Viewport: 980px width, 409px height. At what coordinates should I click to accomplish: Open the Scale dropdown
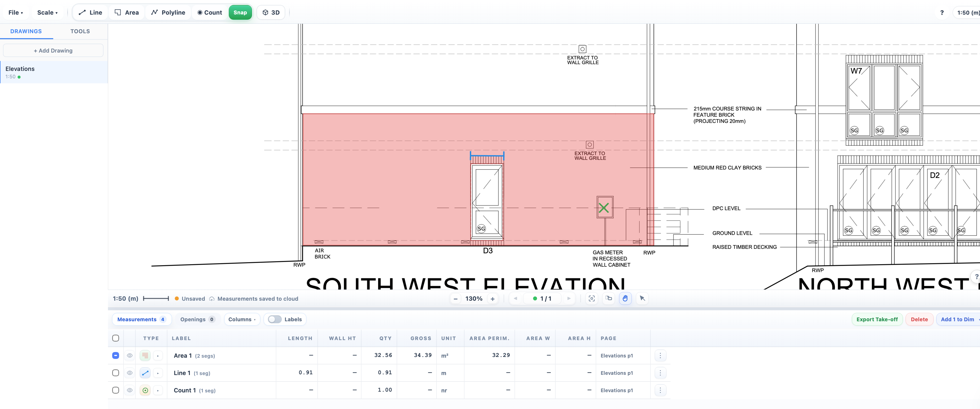(47, 12)
